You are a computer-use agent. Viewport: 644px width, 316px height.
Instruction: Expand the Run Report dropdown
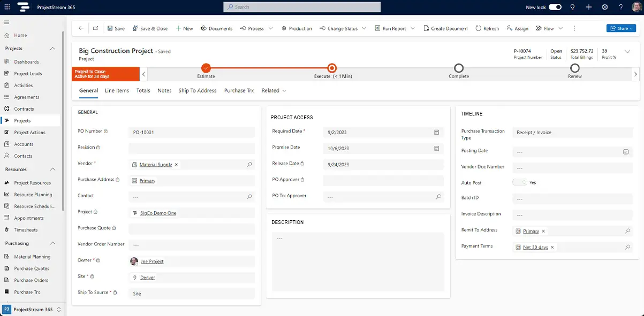(x=412, y=28)
